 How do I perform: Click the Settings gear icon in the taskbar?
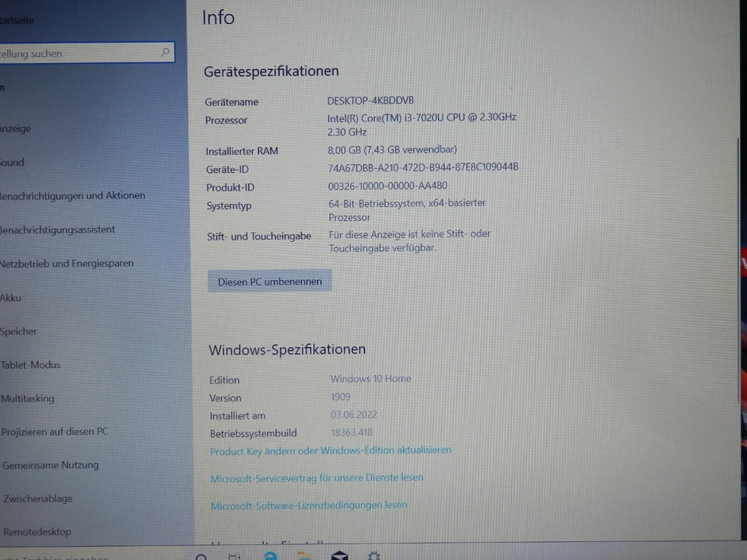pyautogui.click(x=374, y=555)
